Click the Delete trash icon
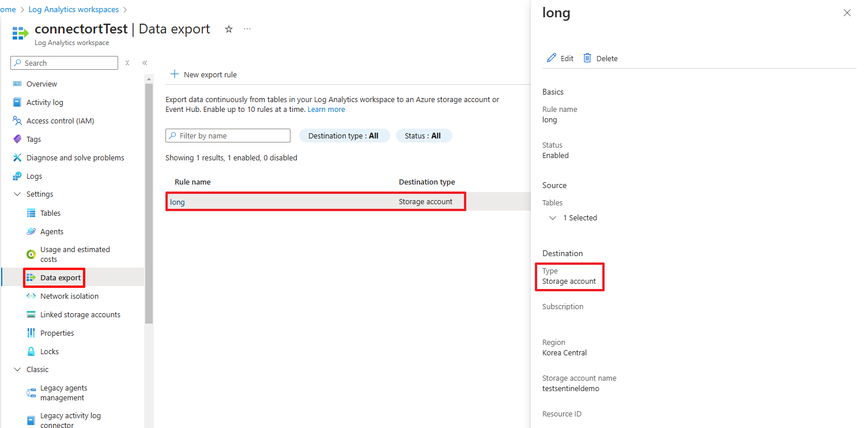 587,58
